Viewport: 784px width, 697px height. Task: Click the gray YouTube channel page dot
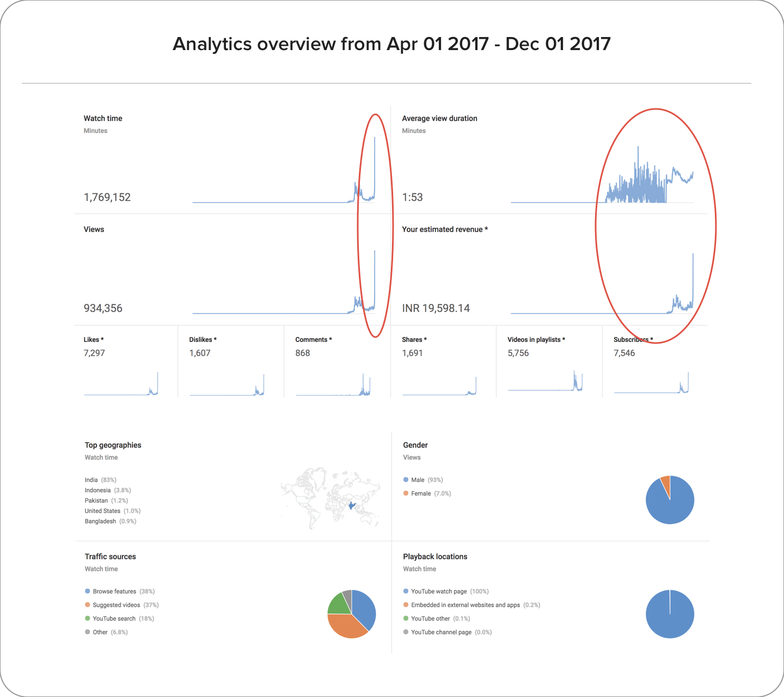point(406,632)
